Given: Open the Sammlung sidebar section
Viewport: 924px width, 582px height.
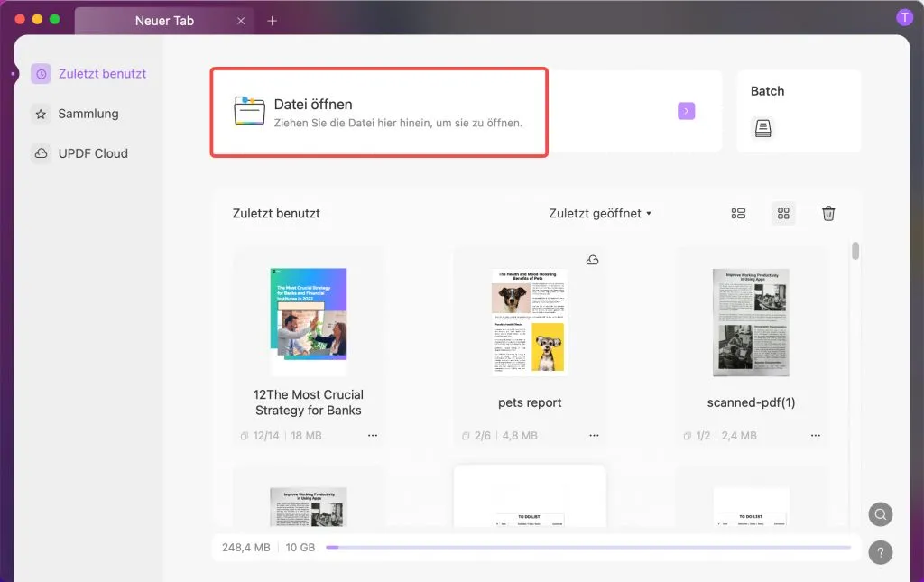Looking at the screenshot, I should coord(88,114).
